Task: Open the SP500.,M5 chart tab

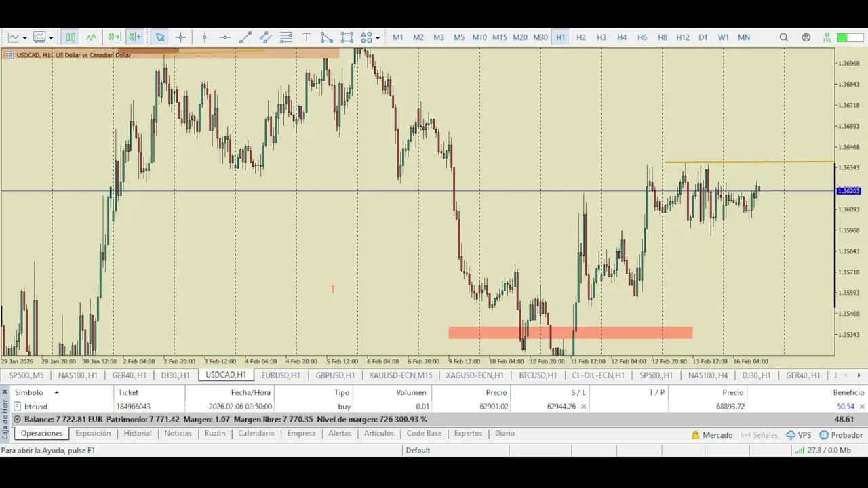Action: [26, 375]
